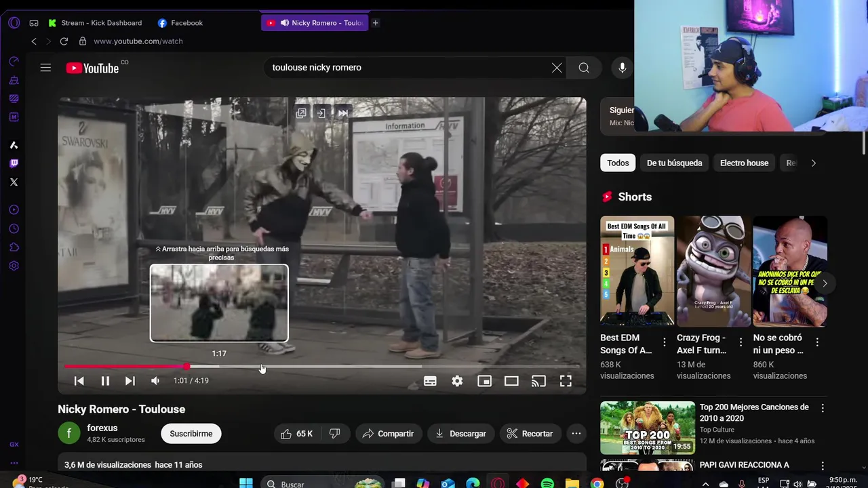Select the Electro house chip
This screenshot has height=488, width=868.
point(744,163)
